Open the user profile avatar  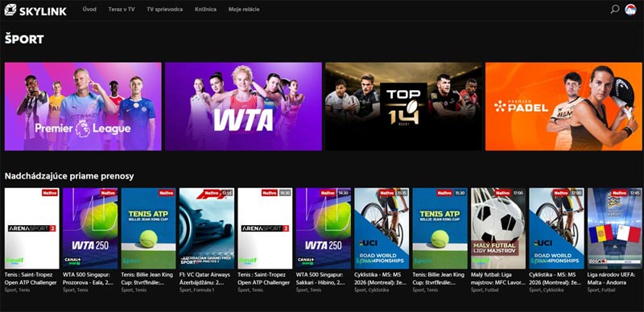[630, 9]
